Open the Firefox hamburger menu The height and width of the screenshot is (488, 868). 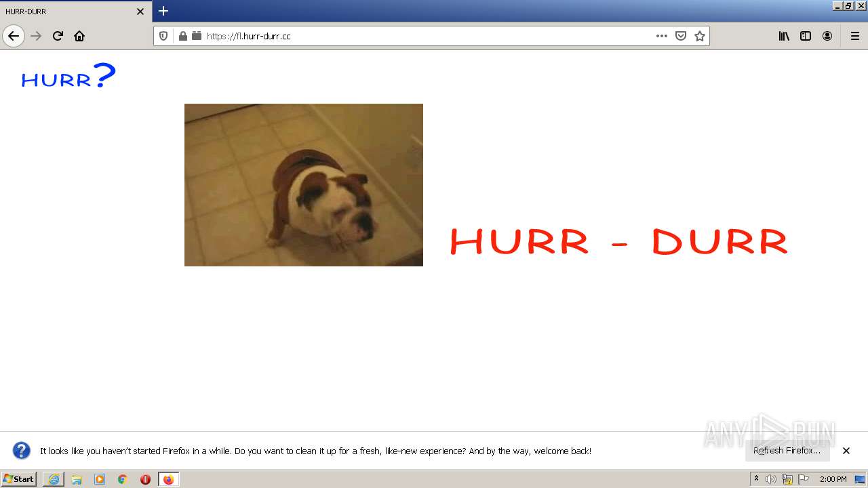[x=855, y=36]
